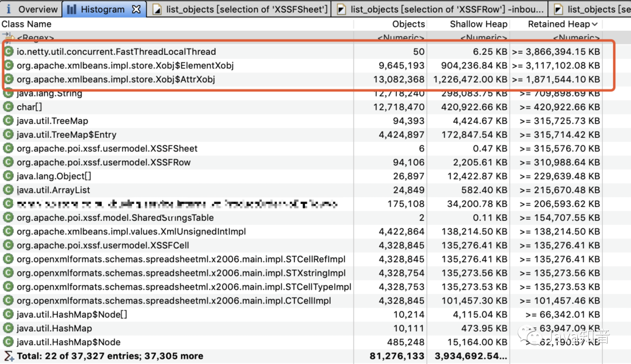The height and width of the screenshot is (364, 631).
Task: Click class icon of XSSFSheet row
Action: (x=8, y=148)
